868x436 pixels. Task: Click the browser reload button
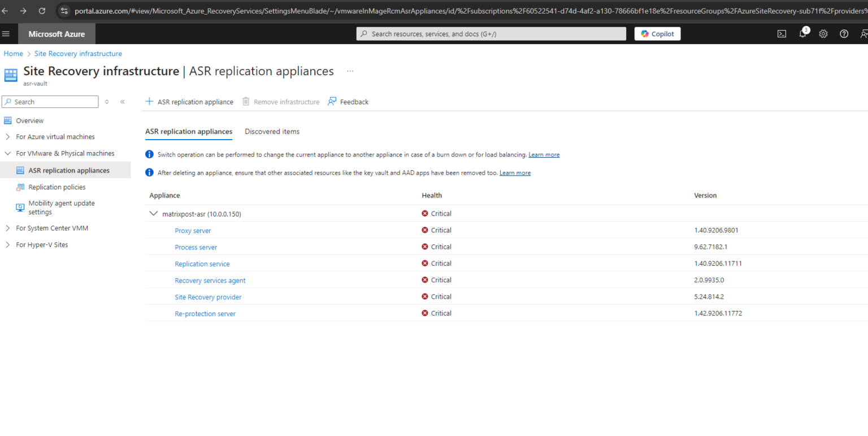click(42, 11)
